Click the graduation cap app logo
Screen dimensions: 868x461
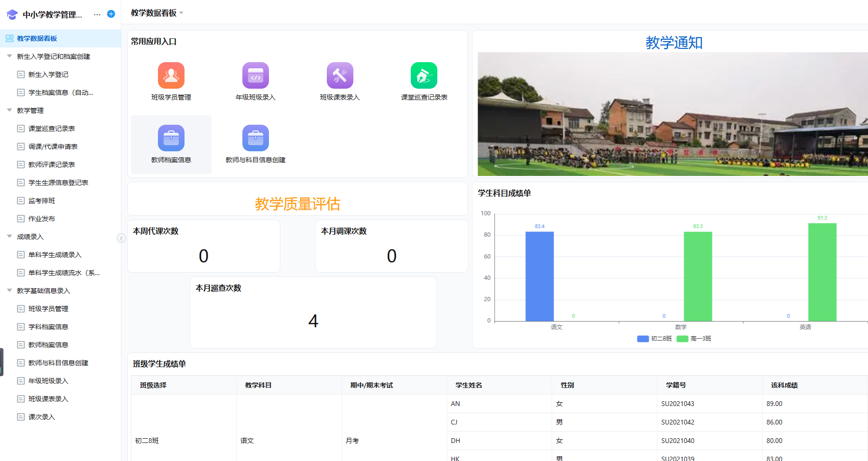(11, 14)
